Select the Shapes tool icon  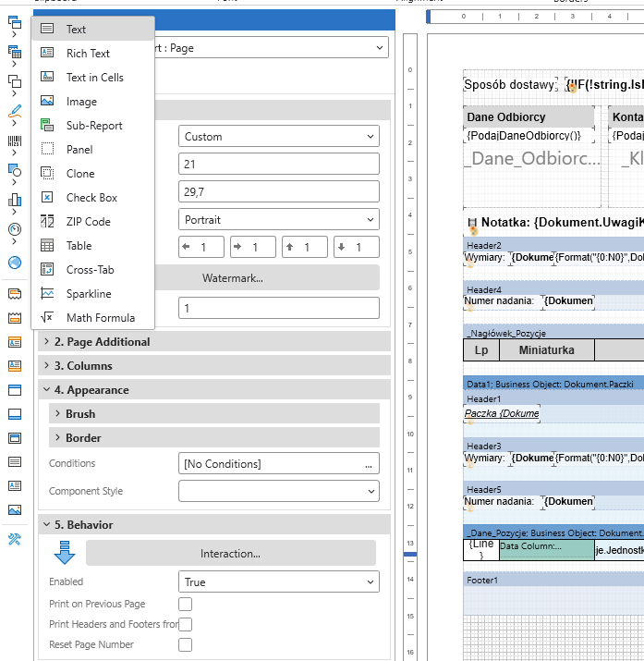[14, 170]
